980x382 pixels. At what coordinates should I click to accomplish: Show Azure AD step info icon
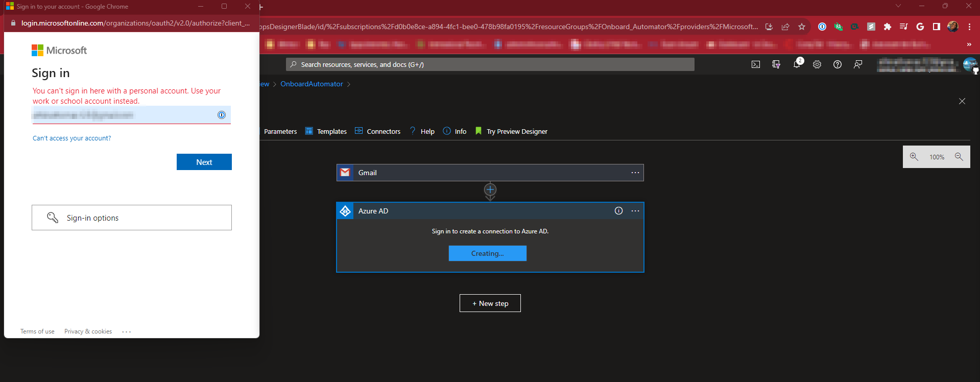coord(618,211)
